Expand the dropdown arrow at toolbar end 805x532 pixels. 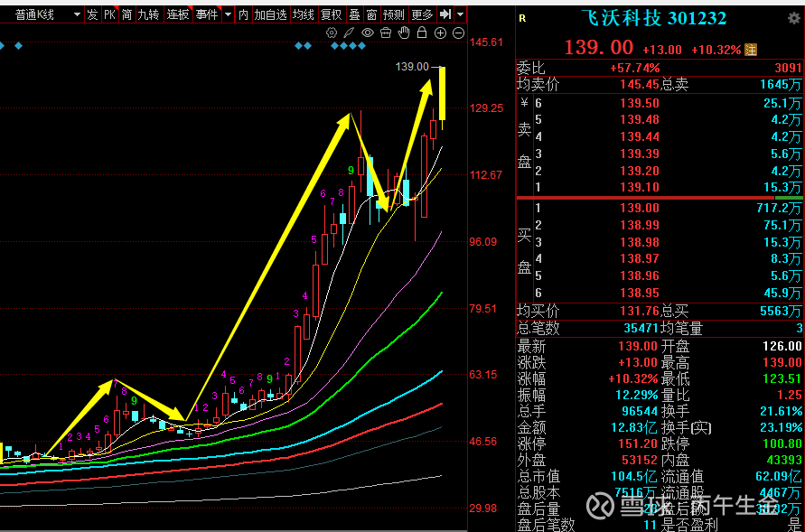click(x=462, y=14)
